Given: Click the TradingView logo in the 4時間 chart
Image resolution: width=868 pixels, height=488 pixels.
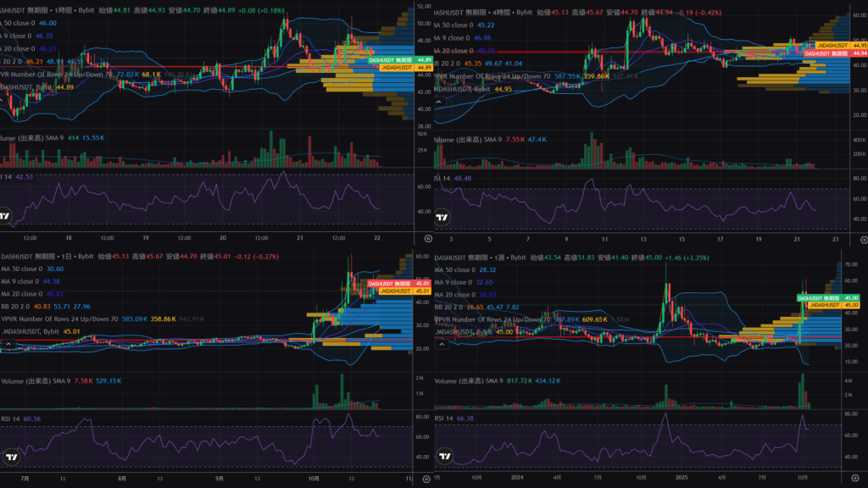Looking at the screenshot, I should [x=441, y=217].
